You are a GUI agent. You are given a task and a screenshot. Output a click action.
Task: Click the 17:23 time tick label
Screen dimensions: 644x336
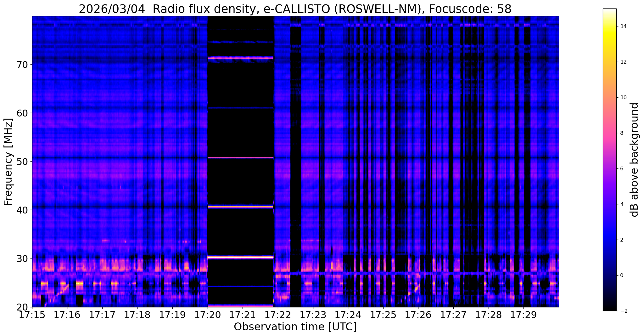pos(313,315)
